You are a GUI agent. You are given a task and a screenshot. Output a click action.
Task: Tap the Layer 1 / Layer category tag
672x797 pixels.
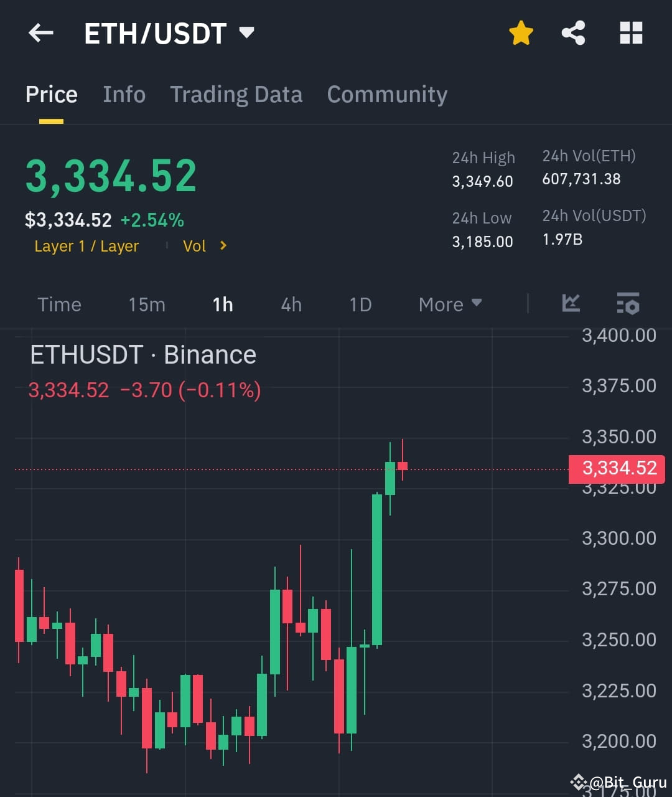86,246
